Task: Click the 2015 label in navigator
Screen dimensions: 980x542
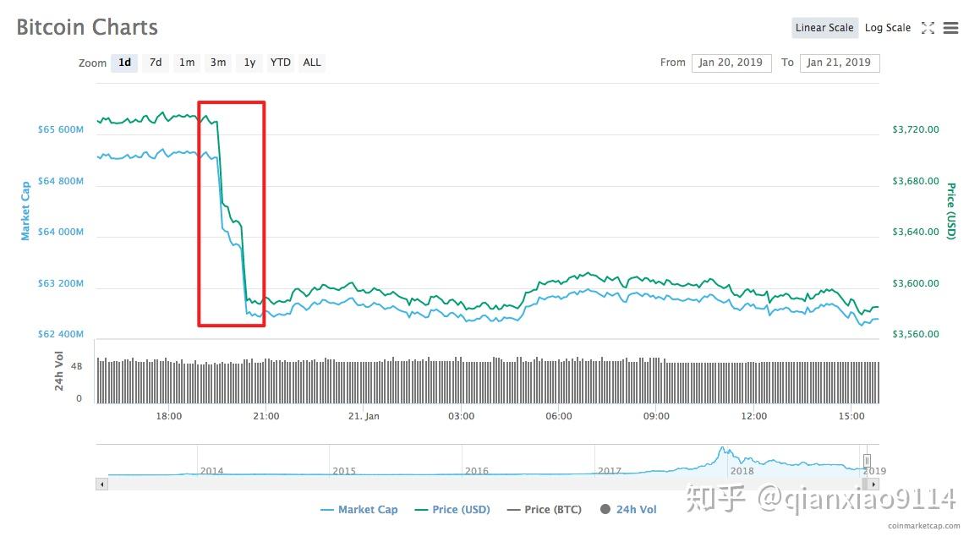Action: (x=344, y=471)
